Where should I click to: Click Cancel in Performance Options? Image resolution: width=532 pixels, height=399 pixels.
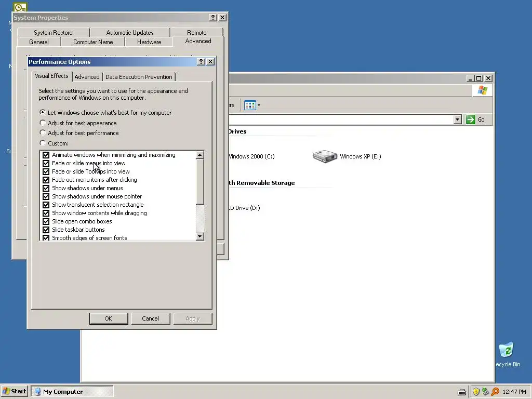(150, 318)
